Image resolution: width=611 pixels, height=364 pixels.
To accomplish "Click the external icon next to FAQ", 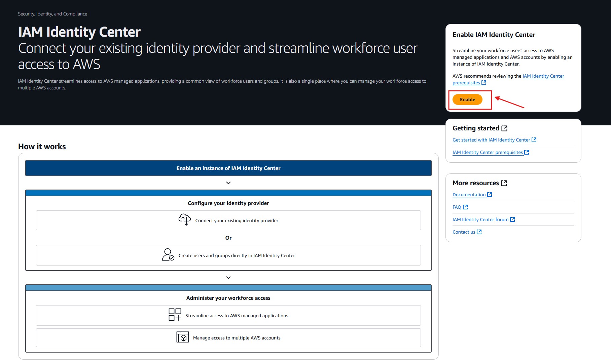I will coord(465,207).
